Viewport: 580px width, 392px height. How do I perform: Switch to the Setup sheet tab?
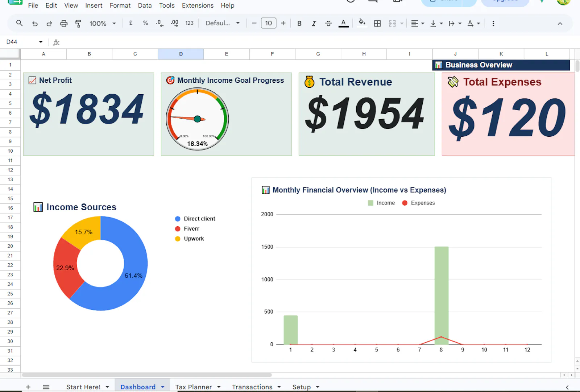[302, 387]
